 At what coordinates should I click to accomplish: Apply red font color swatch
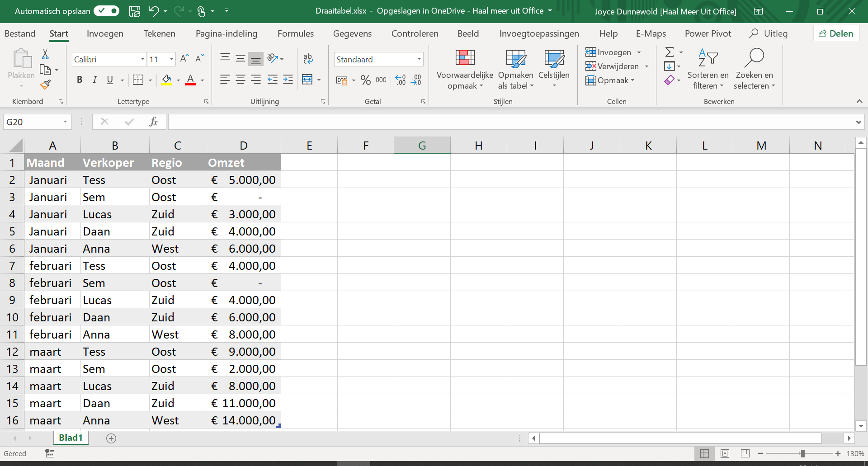tap(190, 80)
